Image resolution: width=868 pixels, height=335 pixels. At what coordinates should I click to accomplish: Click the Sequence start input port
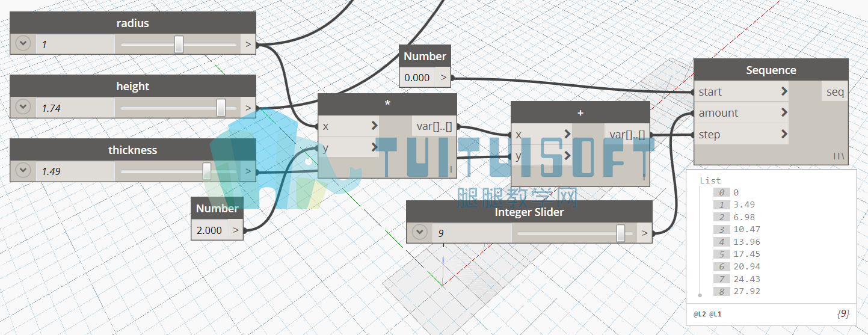[742, 91]
